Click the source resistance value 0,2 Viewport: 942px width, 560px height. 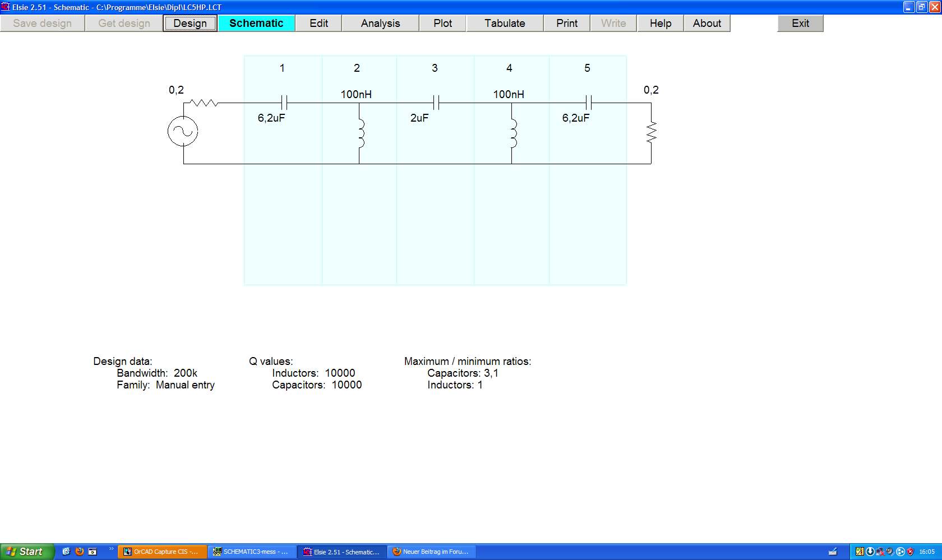pyautogui.click(x=176, y=90)
